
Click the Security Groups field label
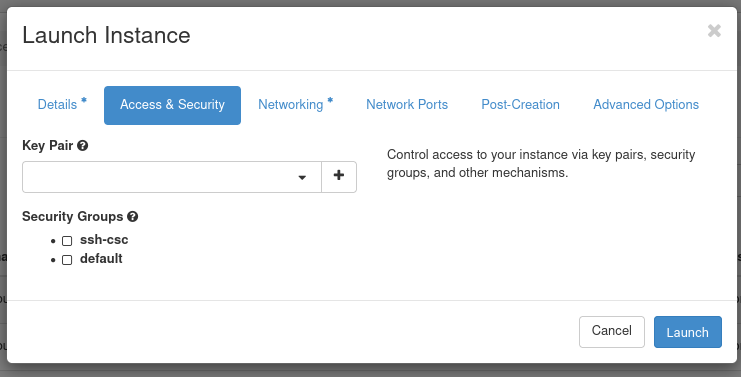click(x=73, y=216)
